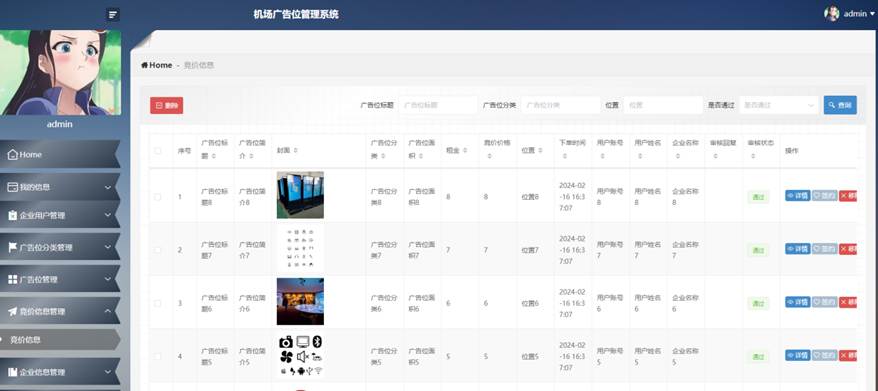The width and height of the screenshot is (878, 391).
Task: Collapse 竞价信息管理 menu with its chevron
Action: click(x=108, y=311)
